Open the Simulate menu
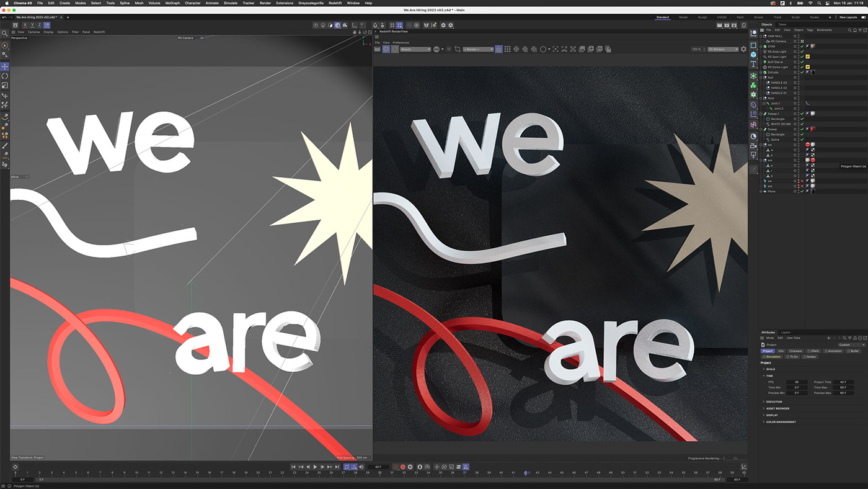The image size is (868, 489). tap(231, 3)
